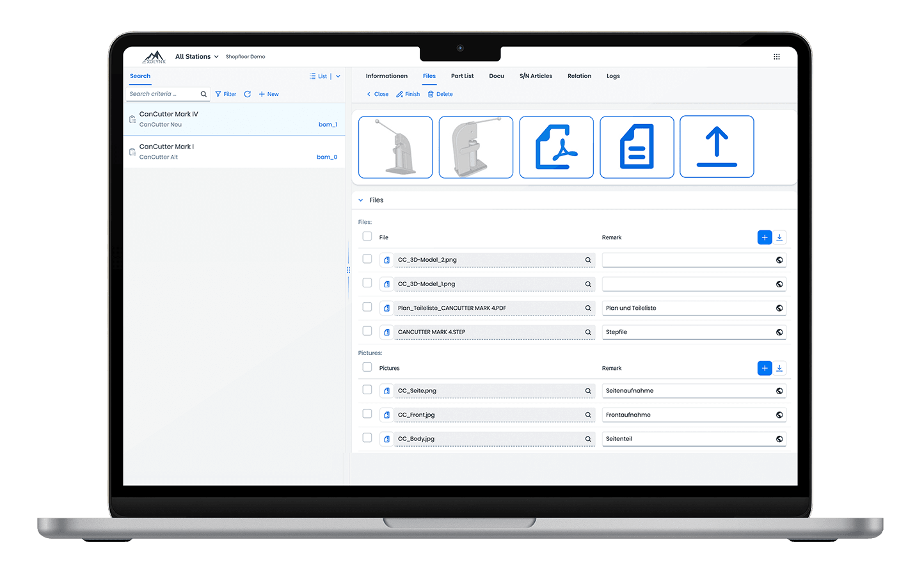Switch to the Part List tab
924x574 pixels.
click(462, 76)
